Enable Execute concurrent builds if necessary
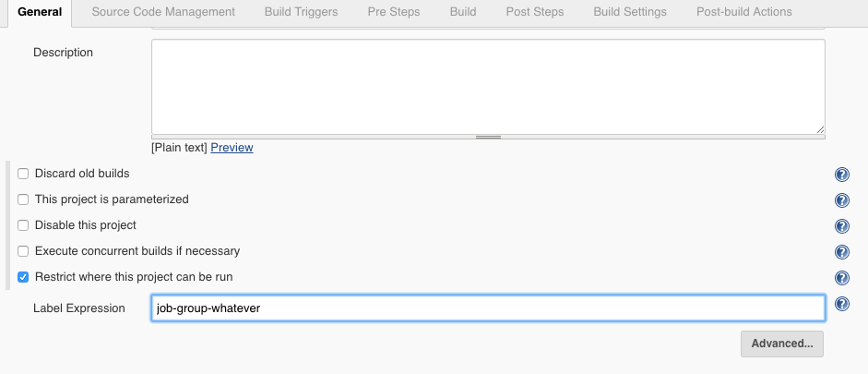Screen dimensions: 868x374 tap(24, 251)
